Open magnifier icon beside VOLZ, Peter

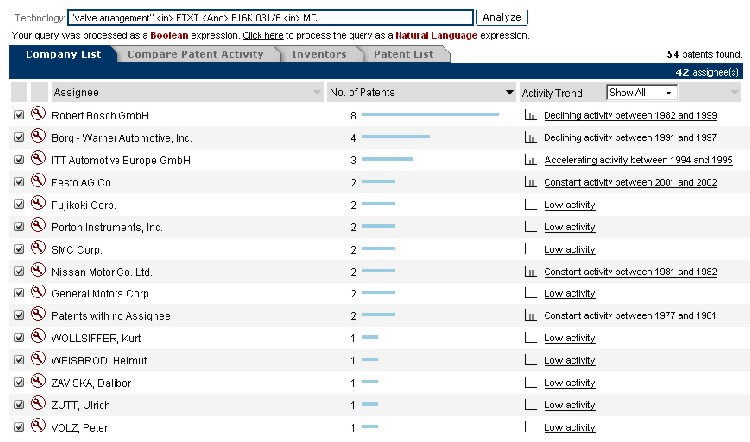point(38,426)
